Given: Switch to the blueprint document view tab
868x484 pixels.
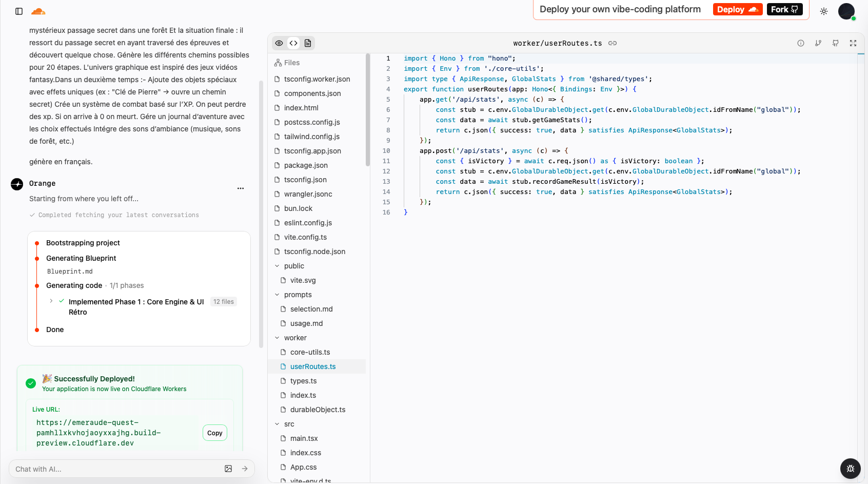Looking at the screenshot, I should (x=308, y=43).
